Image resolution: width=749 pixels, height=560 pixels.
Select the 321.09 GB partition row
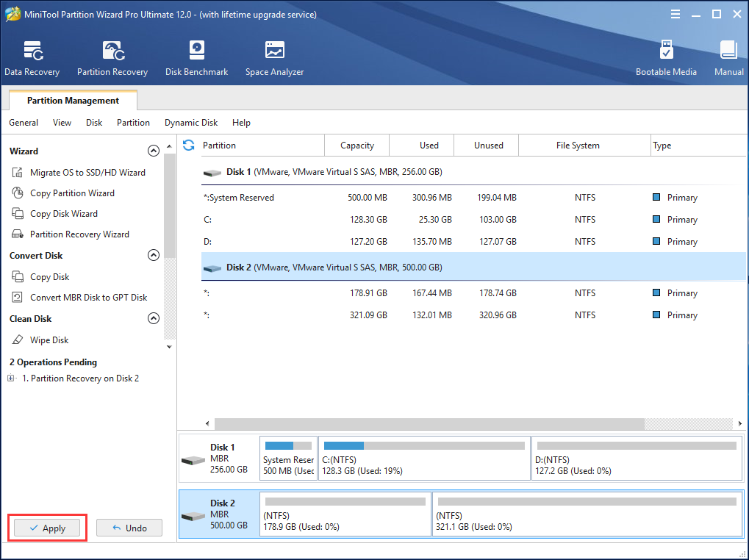473,315
